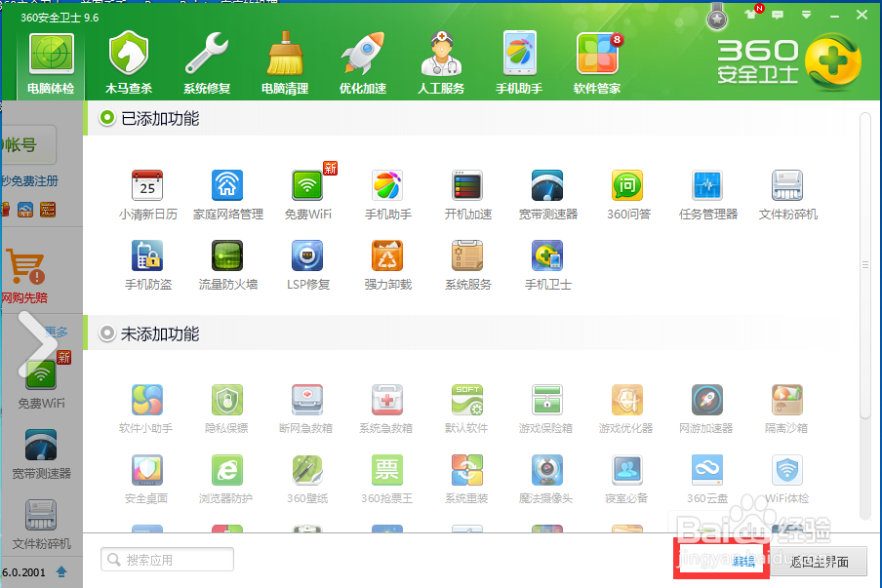Focus the 搜索应用 search field
This screenshot has width=882, height=588.
[167, 560]
